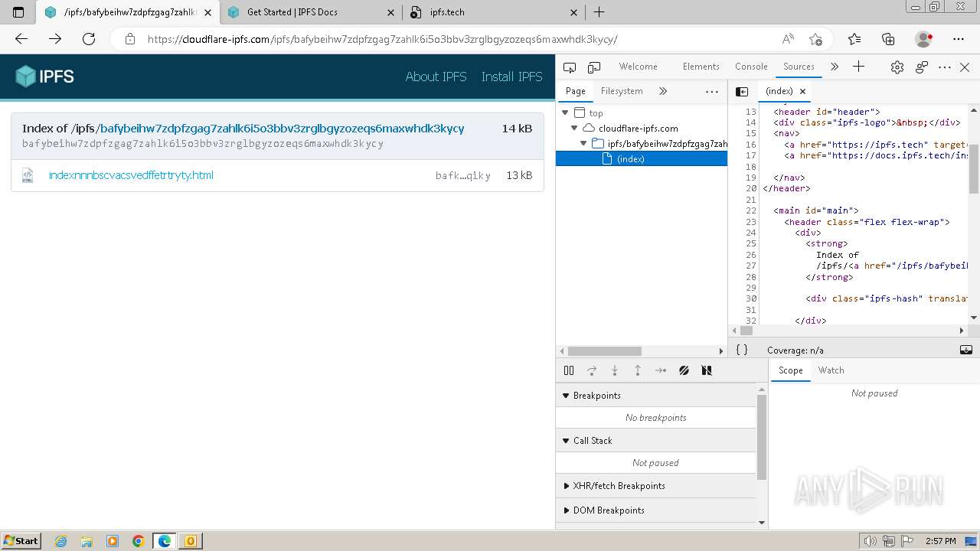
Task: Switch to the Elements tab
Action: [701, 67]
